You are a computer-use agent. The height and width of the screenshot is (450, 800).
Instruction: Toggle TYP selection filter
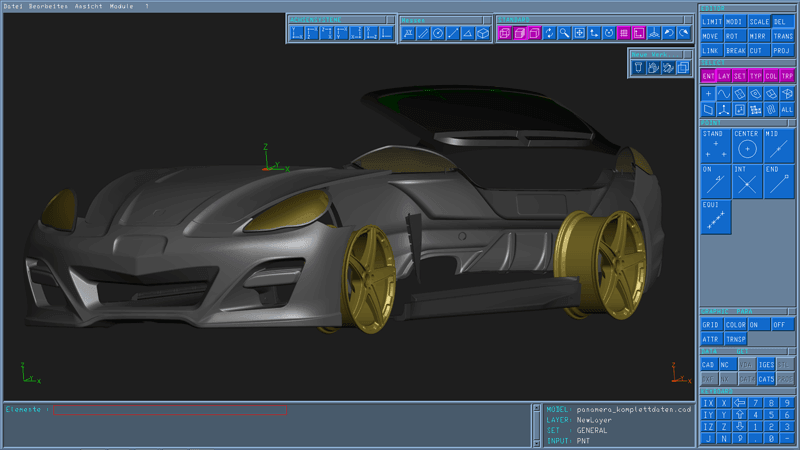(x=756, y=76)
